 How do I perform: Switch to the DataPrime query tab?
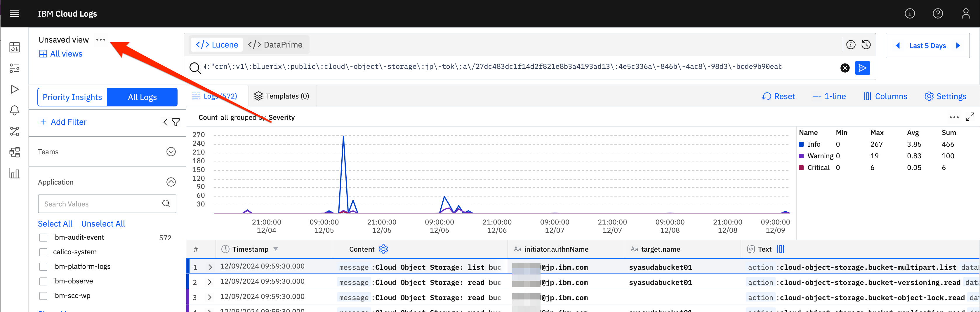point(275,45)
